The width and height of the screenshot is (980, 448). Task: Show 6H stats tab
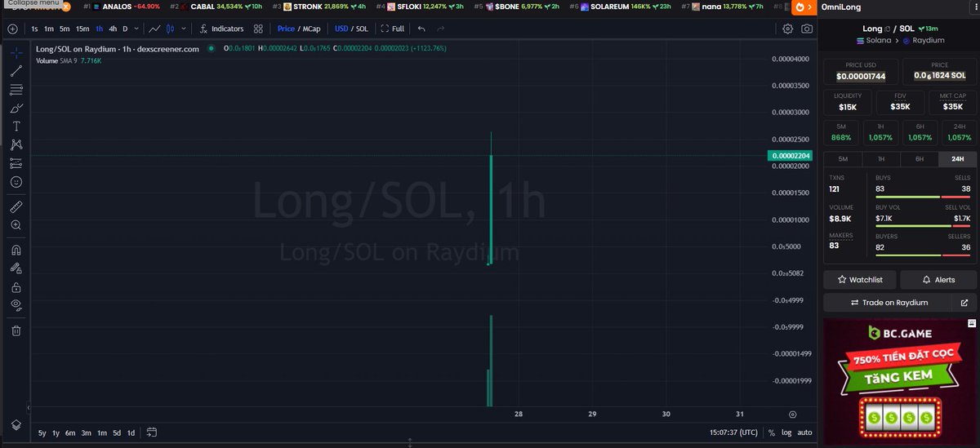point(920,159)
